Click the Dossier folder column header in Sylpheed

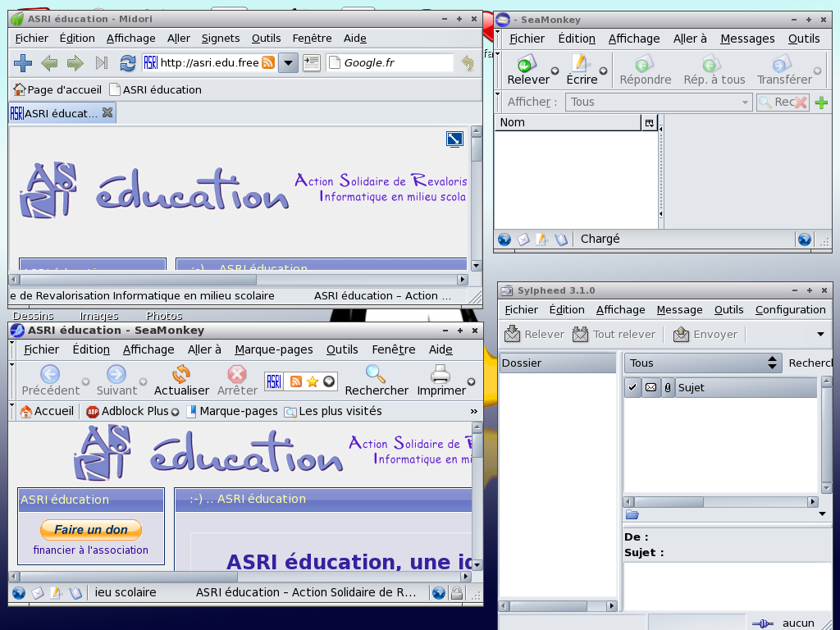click(x=558, y=363)
